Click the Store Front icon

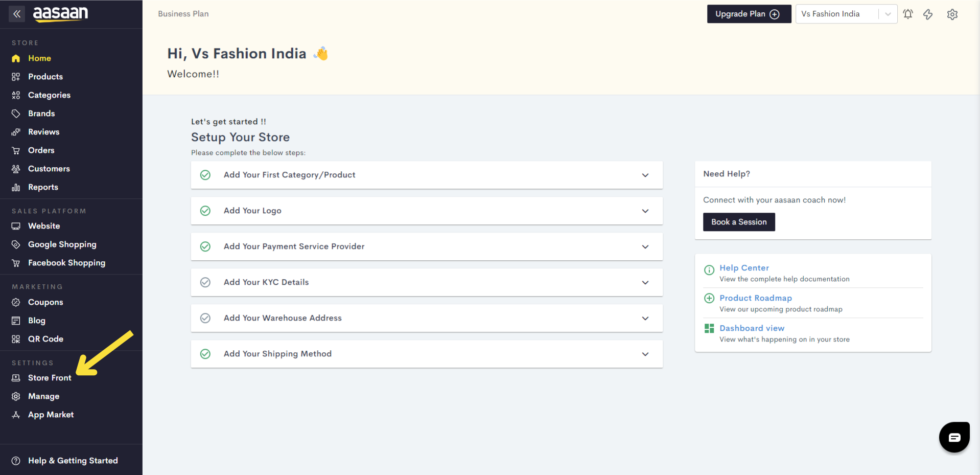[x=16, y=378]
